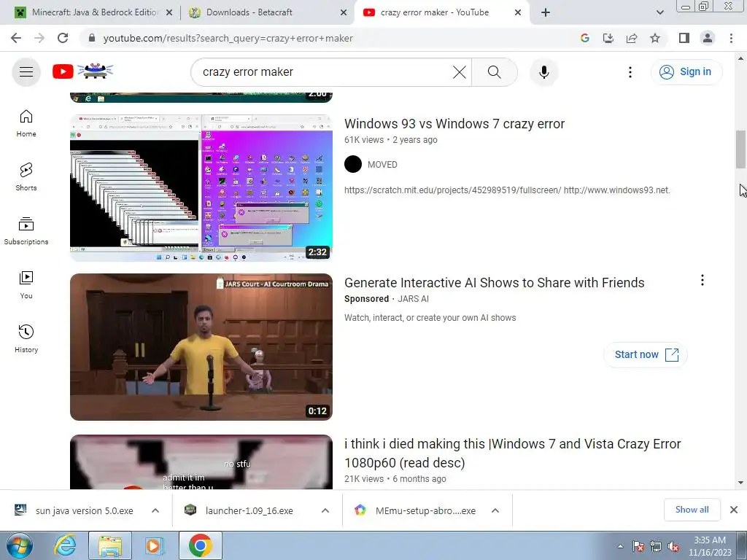Click the browser forward arrow
747x560 pixels.
[39, 38]
